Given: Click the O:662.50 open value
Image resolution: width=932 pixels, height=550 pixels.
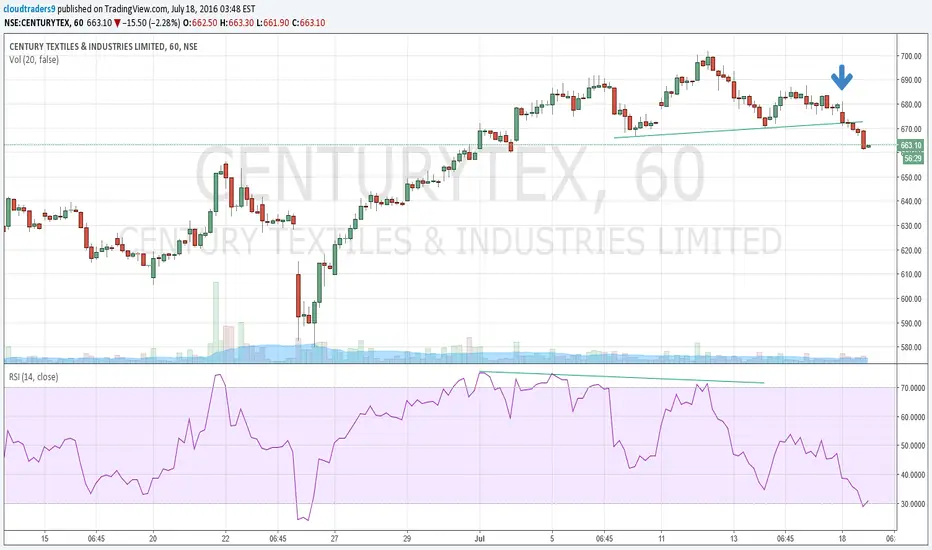Looking at the screenshot, I should click(200, 23).
